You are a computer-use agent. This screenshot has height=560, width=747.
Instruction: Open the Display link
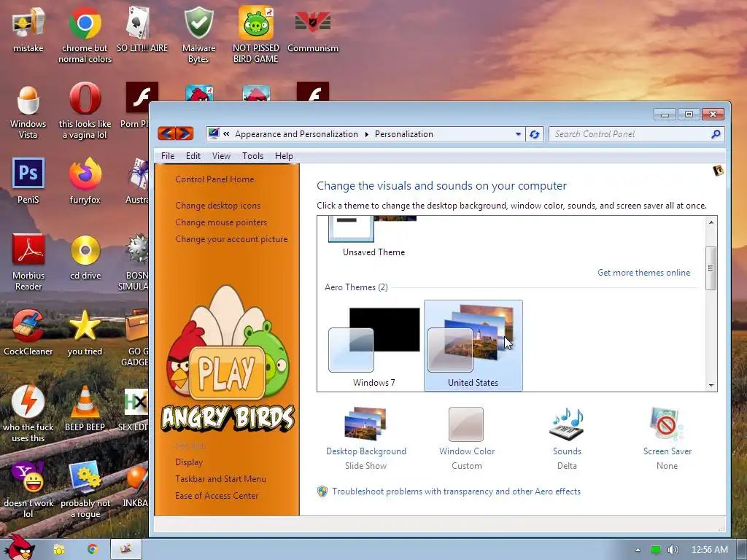(x=189, y=462)
